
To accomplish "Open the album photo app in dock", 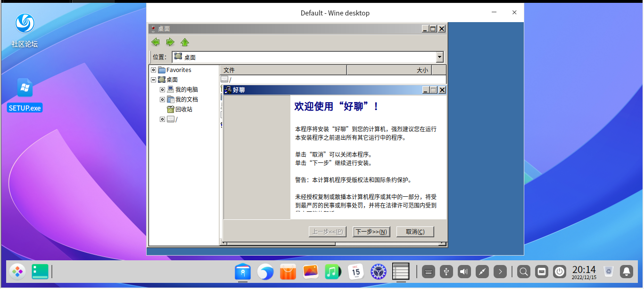I will click(311, 272).
